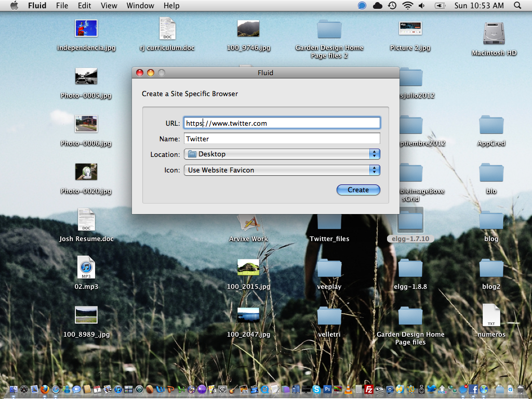Select Photo-0006.jpg on the desktop

click(86, 124)
